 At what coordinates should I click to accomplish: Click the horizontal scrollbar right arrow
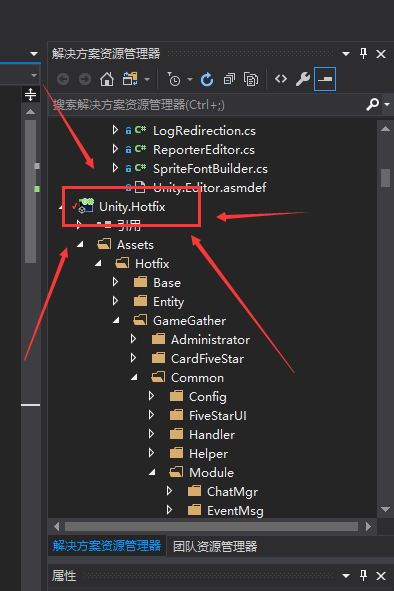click(x=369, y=527)
